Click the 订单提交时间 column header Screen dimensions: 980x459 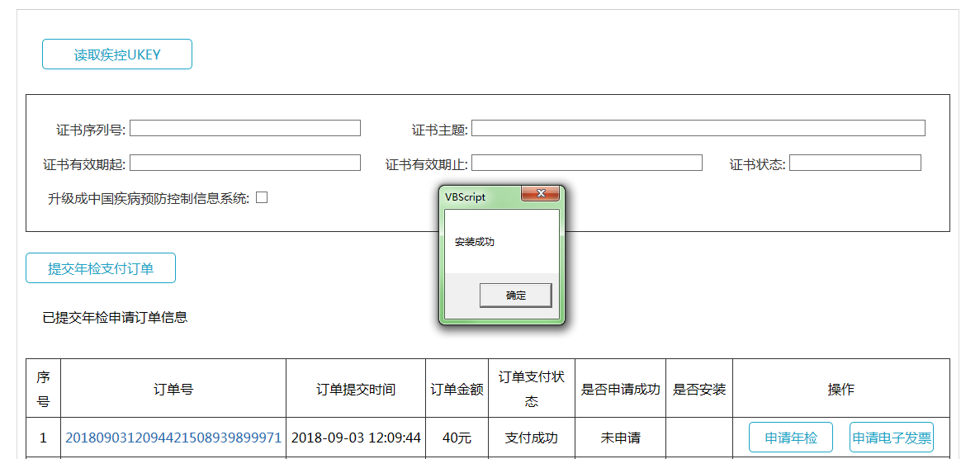pos(356,389)
